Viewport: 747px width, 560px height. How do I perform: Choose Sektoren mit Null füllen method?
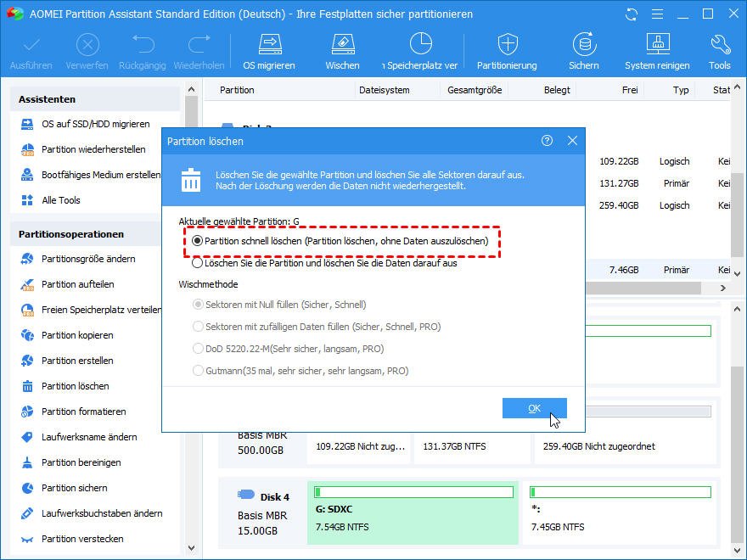coord(198,305)
